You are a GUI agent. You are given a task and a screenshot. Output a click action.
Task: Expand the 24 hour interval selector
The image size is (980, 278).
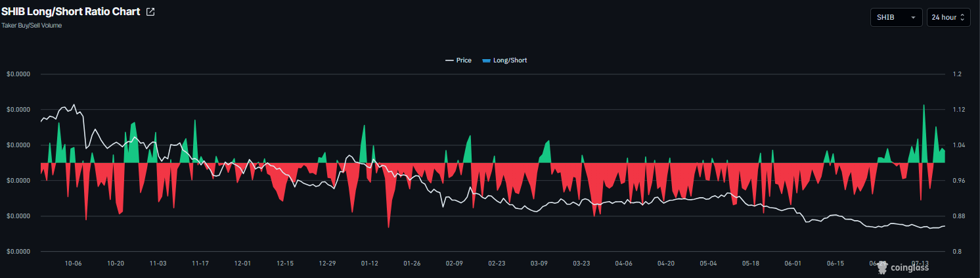pyautogui.click(x=948, y=17)
